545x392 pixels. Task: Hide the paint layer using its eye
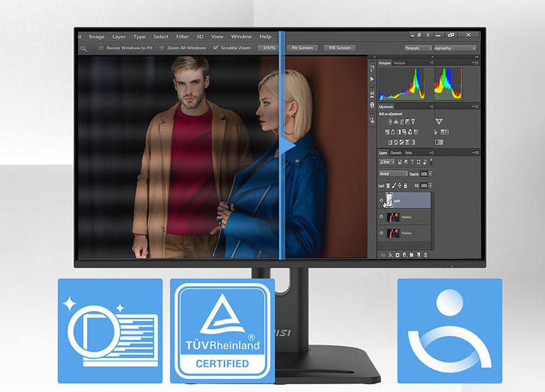pyautogui.click(x=382, y=201)
